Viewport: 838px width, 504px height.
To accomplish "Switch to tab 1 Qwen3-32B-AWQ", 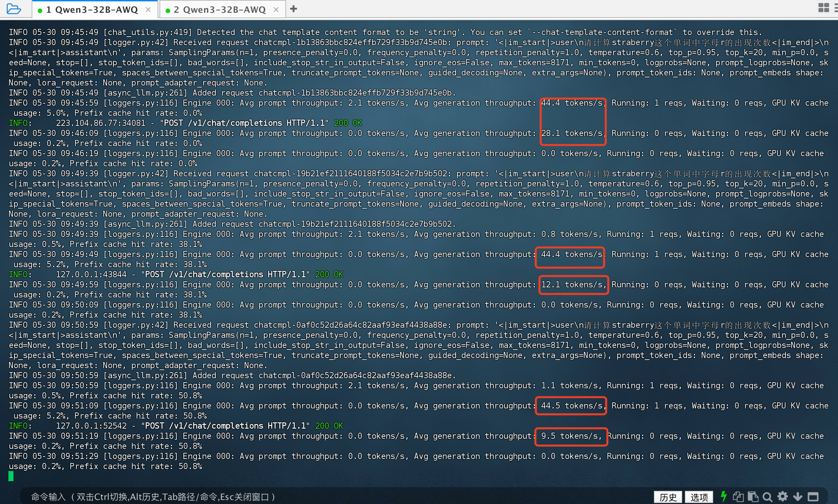I will (x=92, y=9).
